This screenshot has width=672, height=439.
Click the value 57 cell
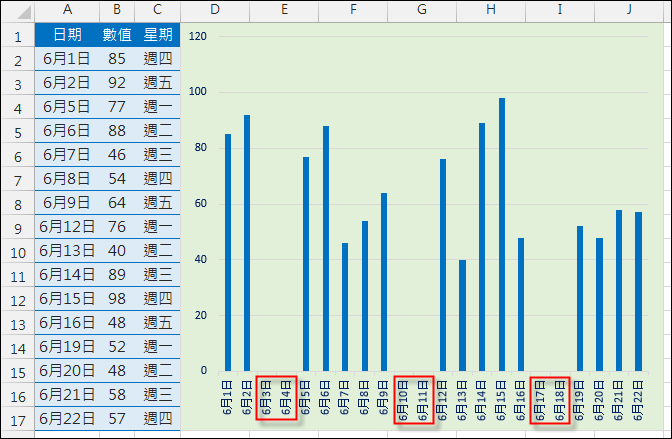coord(117,419)
